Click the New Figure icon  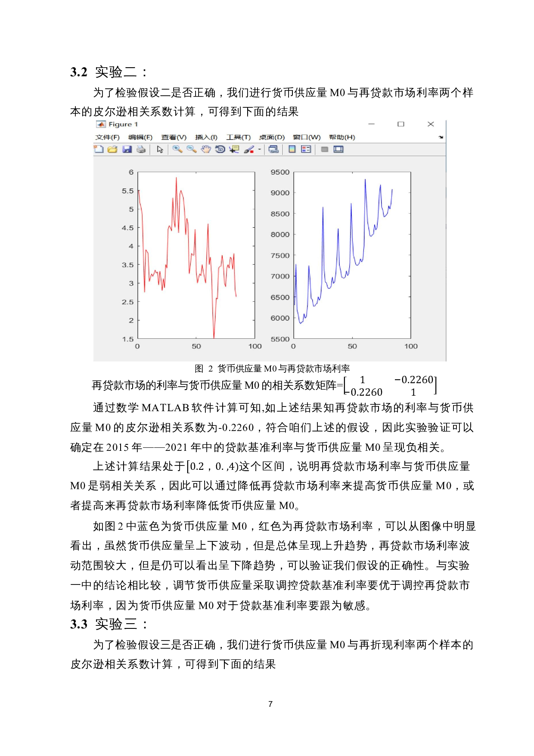99,149
